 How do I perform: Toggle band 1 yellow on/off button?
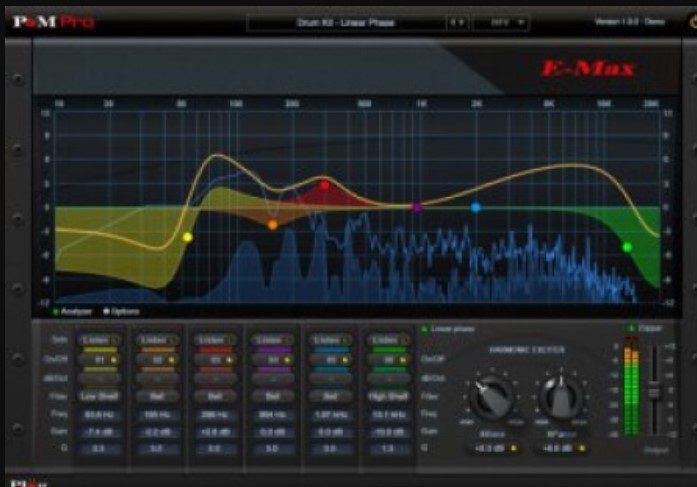point(100,359)
